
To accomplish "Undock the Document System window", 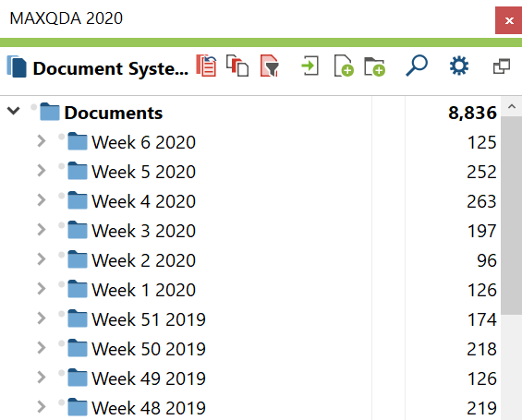I will 502,66.
